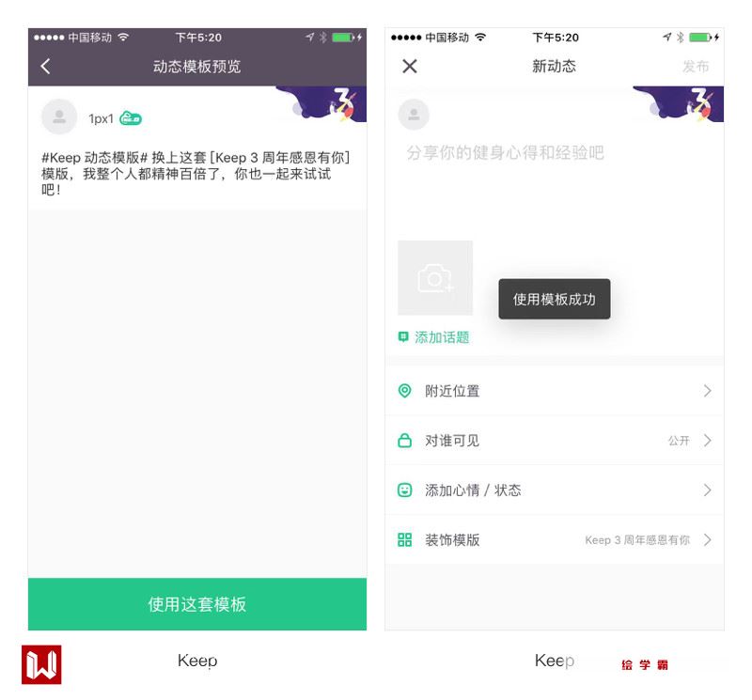This screenshot has width=752, height=700.
Task: Tap the anniversary banner decoration in 动态模板预览
Action: (321, 103)
